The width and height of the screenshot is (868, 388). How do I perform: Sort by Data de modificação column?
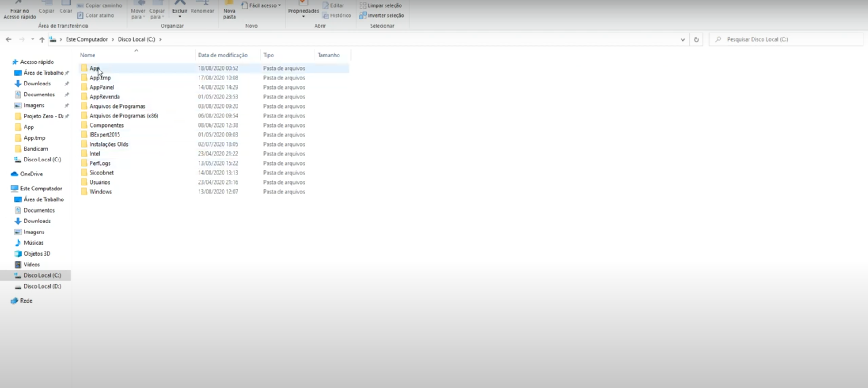[x=223, y=55]
